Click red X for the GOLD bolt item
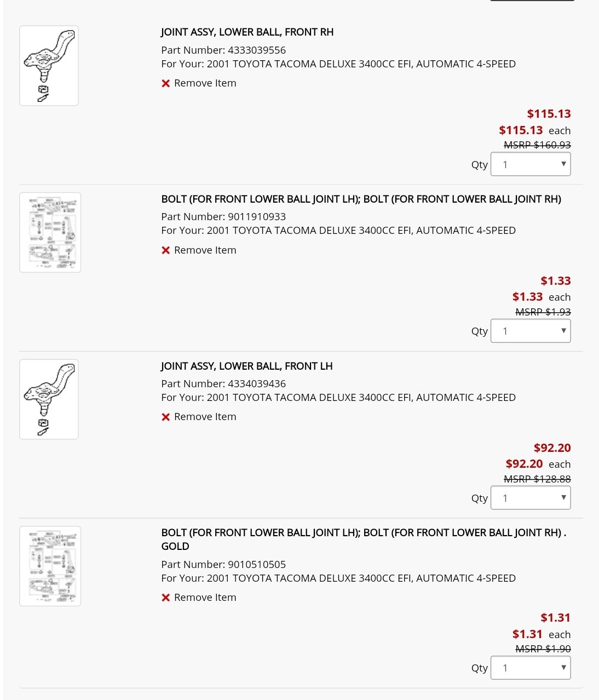 [x=166, y=598]
